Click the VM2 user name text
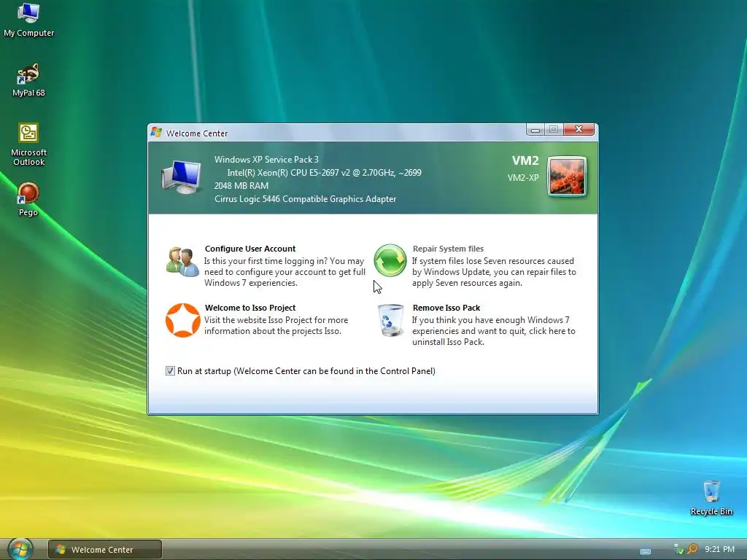Screen dimensions: 747x560 point(525,160)
